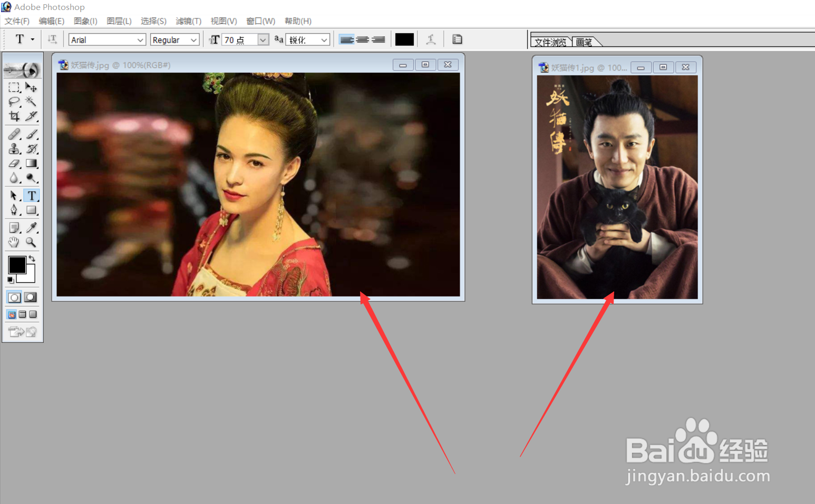Expand the 70 点 font size dropdown
This screenshot has width=815, height=504.
(263, 39)
